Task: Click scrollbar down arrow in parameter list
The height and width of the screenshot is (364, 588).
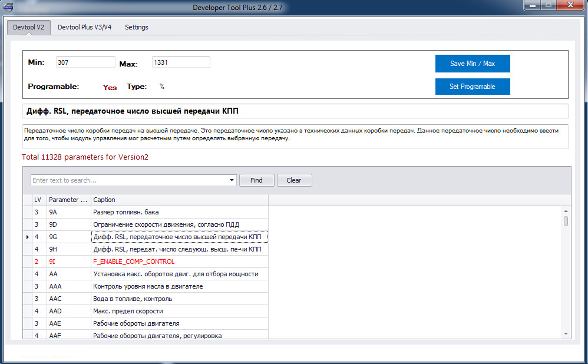Action: pos(566,334)
